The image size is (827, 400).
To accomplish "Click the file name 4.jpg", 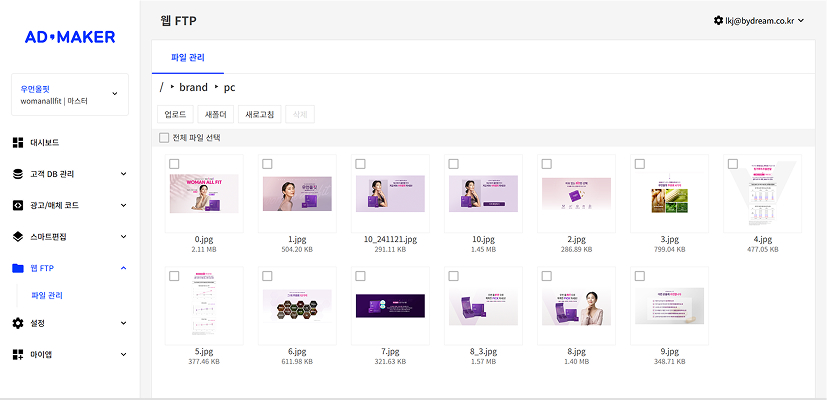I will click(x=762, y=240).
